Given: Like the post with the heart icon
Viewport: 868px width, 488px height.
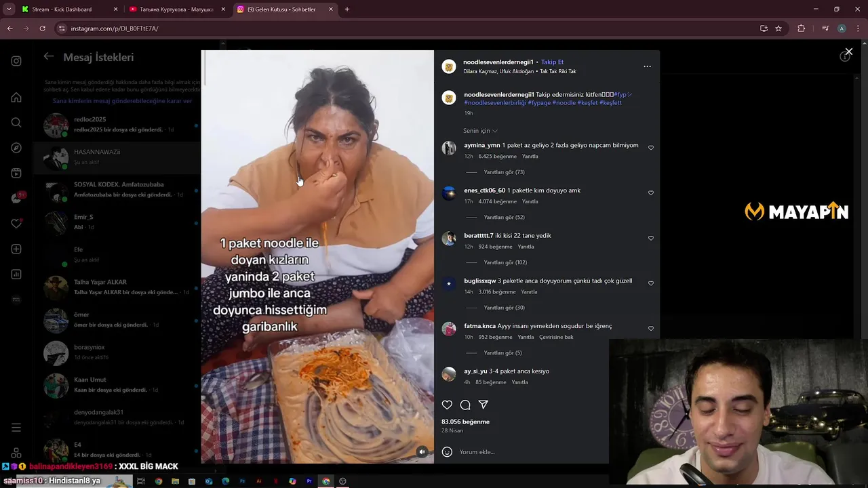Looking at the screenshot, I should [x=447, y=405].
